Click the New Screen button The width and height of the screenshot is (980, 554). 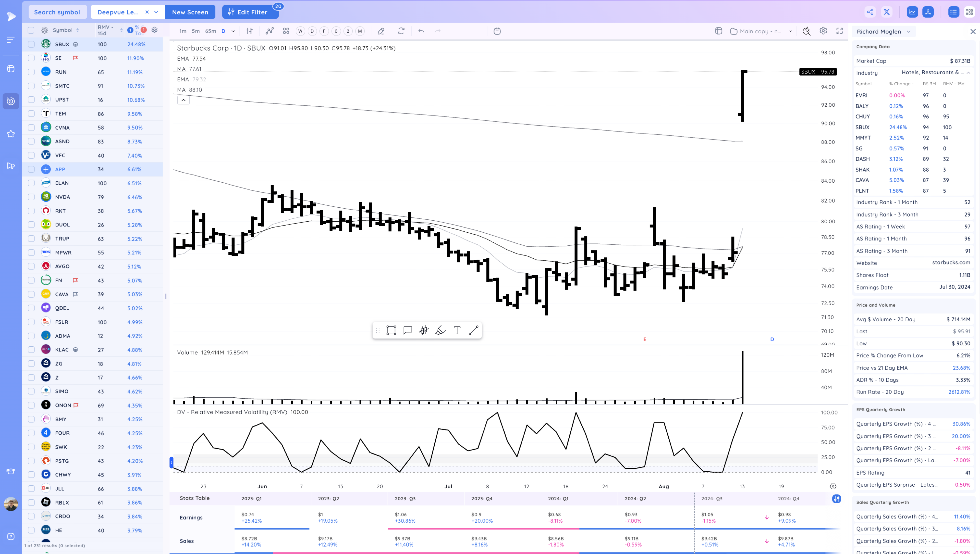point(190,12)
